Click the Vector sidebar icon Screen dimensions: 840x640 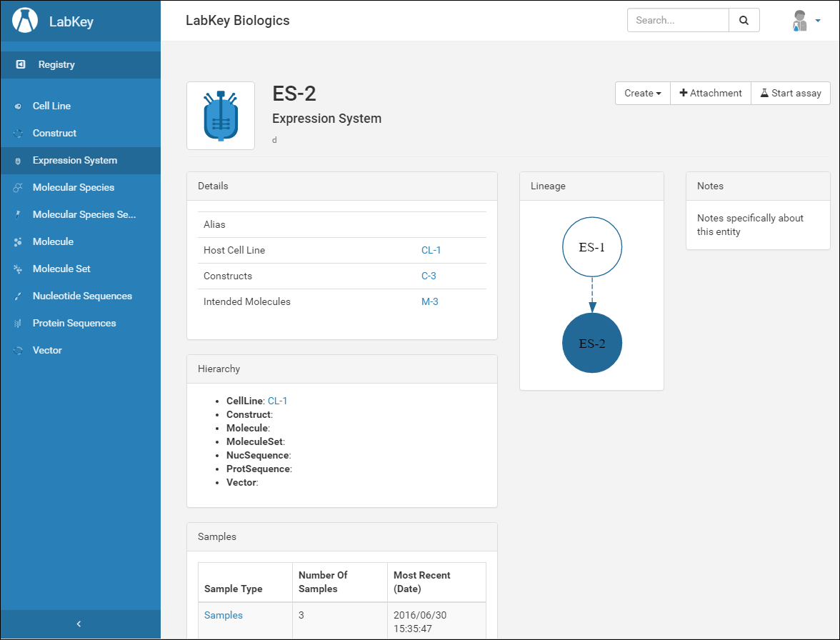(x=19, y=350)
